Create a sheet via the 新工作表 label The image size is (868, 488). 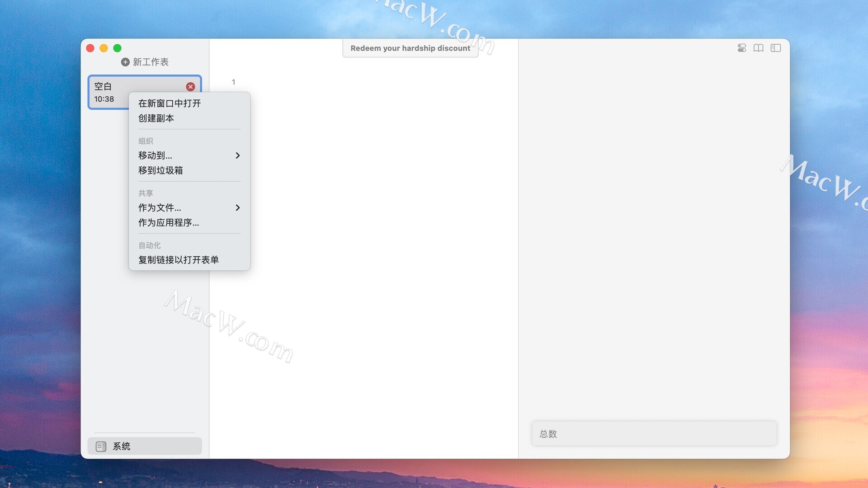[x=151, y=62]
